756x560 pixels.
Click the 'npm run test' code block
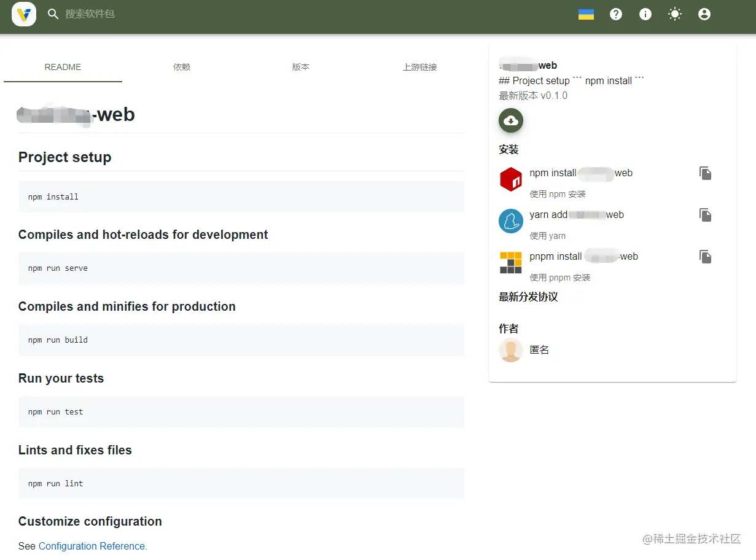[x=241, y=411]
